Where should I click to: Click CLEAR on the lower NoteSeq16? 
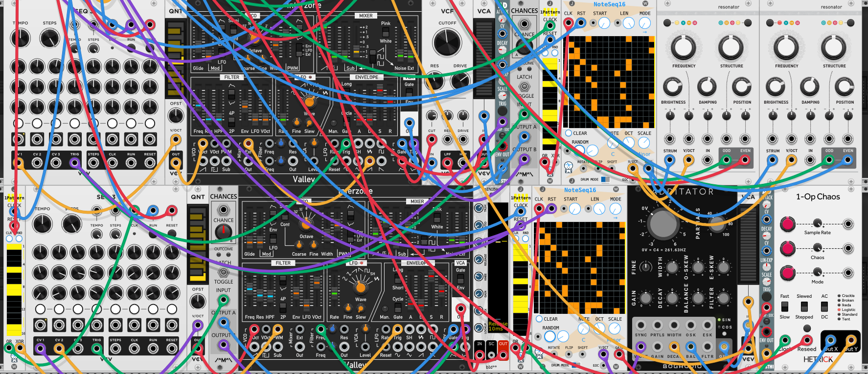click(x=539, y=319)
